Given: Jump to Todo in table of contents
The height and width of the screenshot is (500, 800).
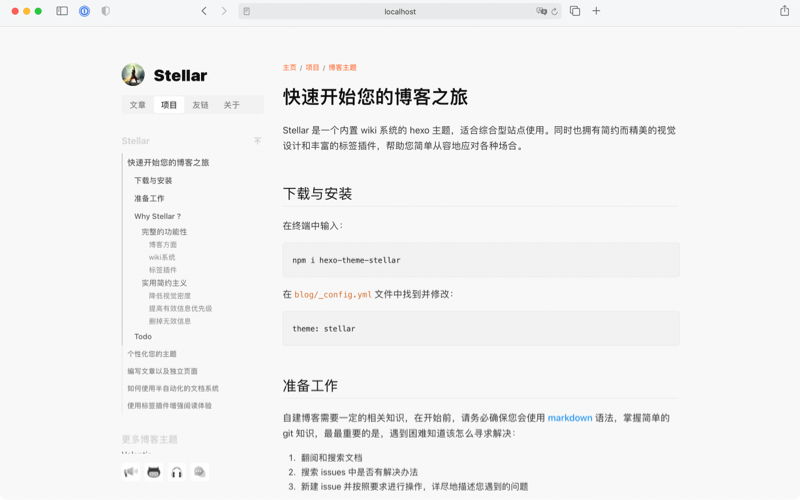Looking at the screenshot, I should click(143, 336).
